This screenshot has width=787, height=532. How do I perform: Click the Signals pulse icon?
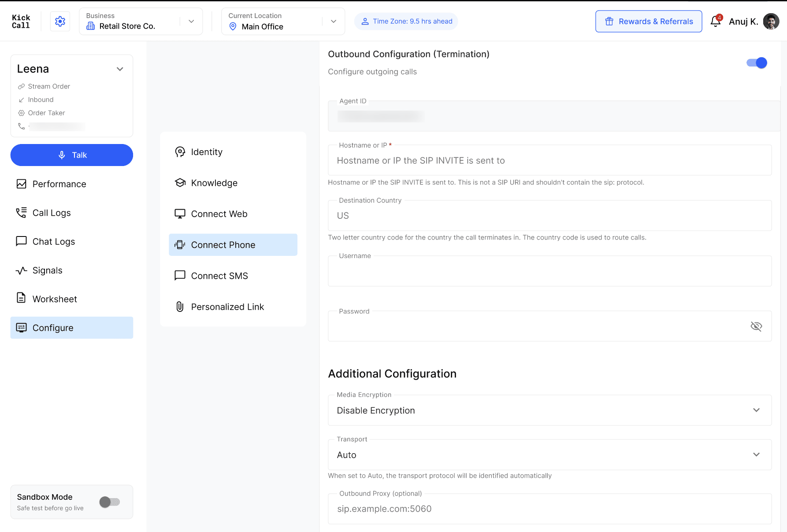(x=21, y=270)
